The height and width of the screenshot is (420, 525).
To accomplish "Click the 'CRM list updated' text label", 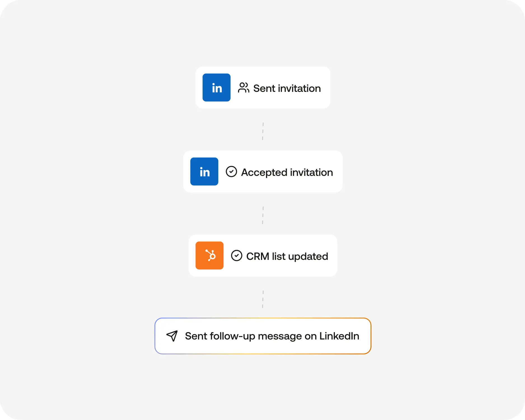I will click(287, 256).
